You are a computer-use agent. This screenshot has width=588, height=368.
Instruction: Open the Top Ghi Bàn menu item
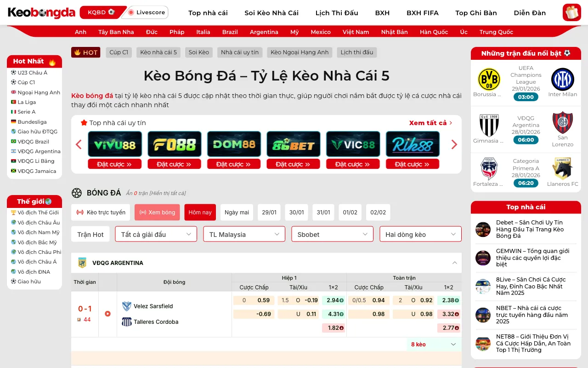(x=476, y=13)
